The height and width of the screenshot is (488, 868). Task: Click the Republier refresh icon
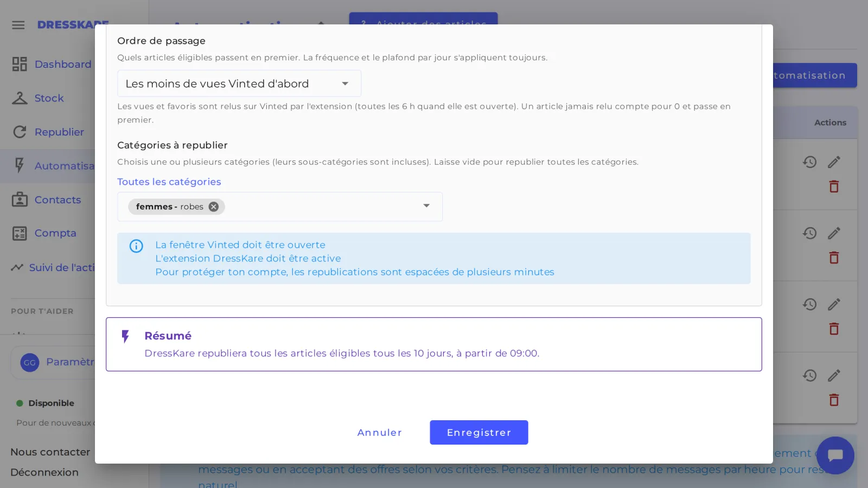(x=20, y=132)
